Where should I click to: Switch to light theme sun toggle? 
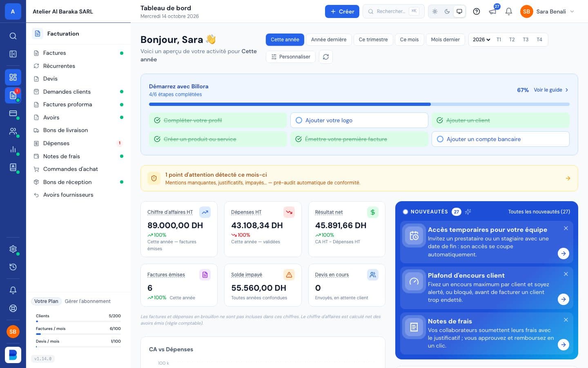435,11
